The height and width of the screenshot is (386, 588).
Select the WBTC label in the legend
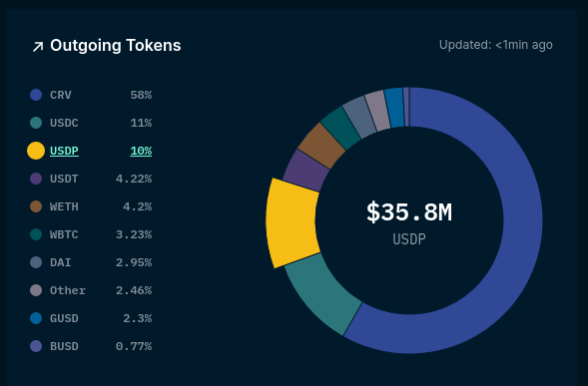[x=64, y=234]
